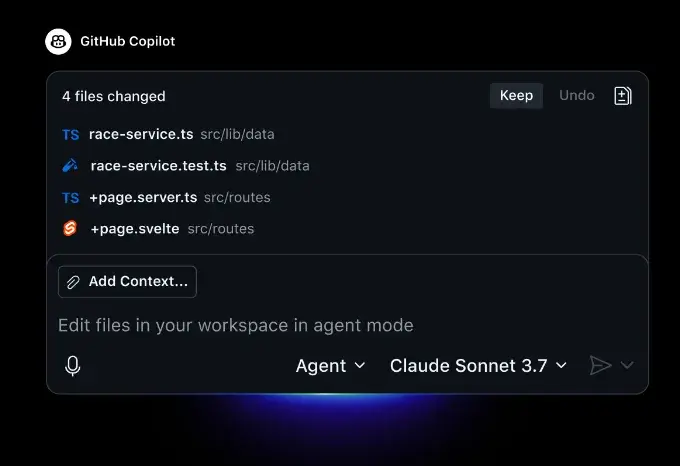Image resolution: width=680 pixels, height=466 pixels.
Task: Start voice input with the microphone
Action: point(72,366)
